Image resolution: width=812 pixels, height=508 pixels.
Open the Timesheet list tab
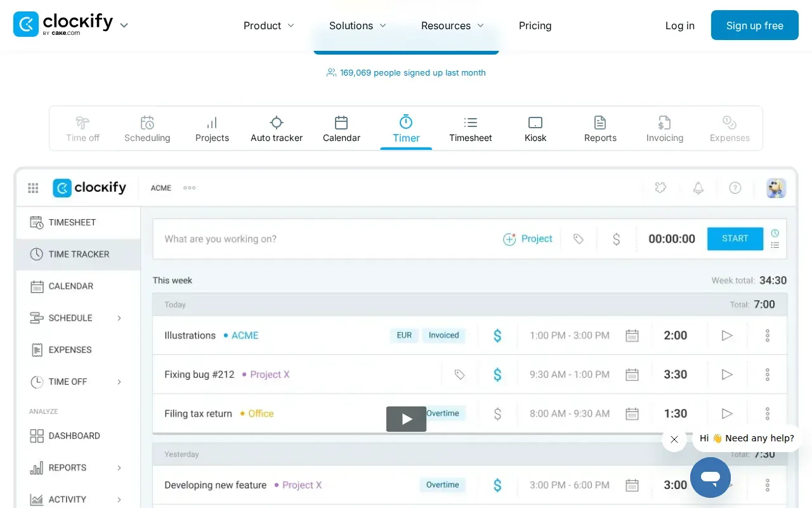[x=471, y=129]
